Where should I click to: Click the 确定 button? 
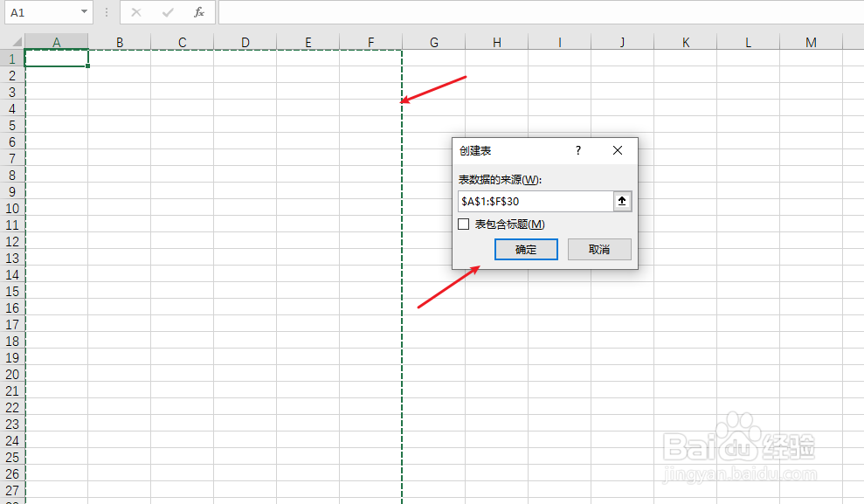tap(526, 250)
